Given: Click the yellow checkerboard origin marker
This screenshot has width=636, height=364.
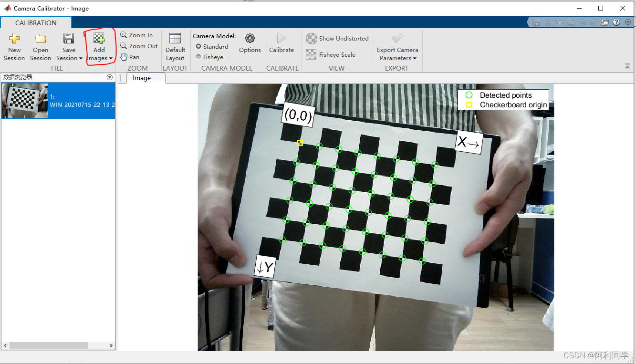Looking at the screenshot, I should point(300,143).
